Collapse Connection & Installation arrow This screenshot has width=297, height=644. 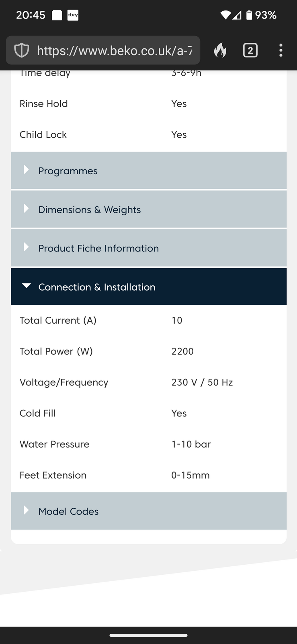click(x=26, y=286)
